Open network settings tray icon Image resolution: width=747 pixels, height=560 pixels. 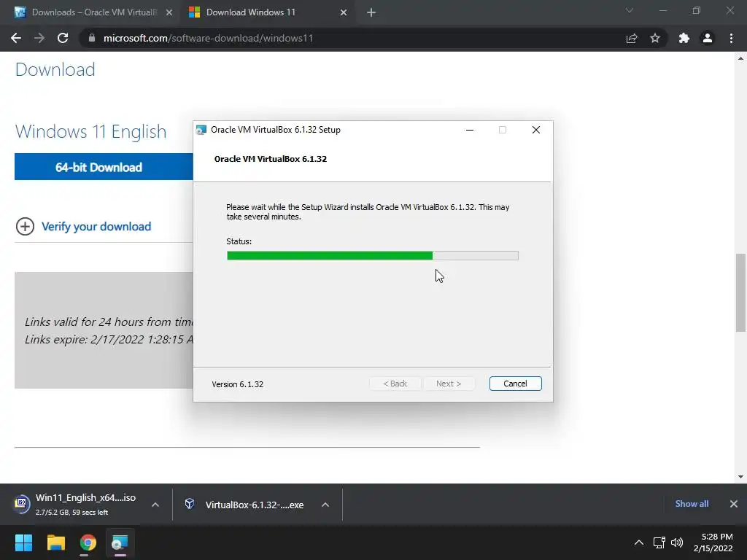(659, 542)
